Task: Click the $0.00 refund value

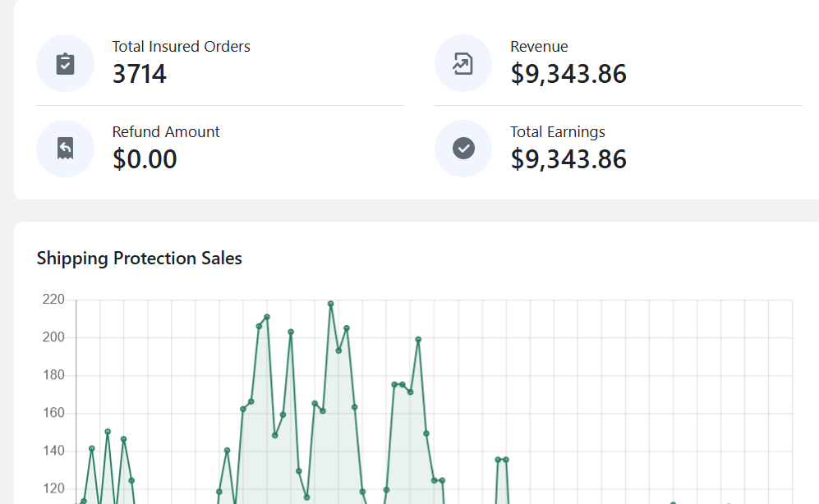Action: point(145,158)
